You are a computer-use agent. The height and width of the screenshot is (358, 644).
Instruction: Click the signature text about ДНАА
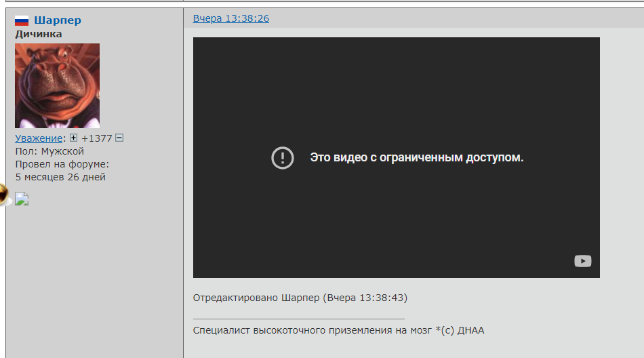pyautogui.click(x=338, y=330)
